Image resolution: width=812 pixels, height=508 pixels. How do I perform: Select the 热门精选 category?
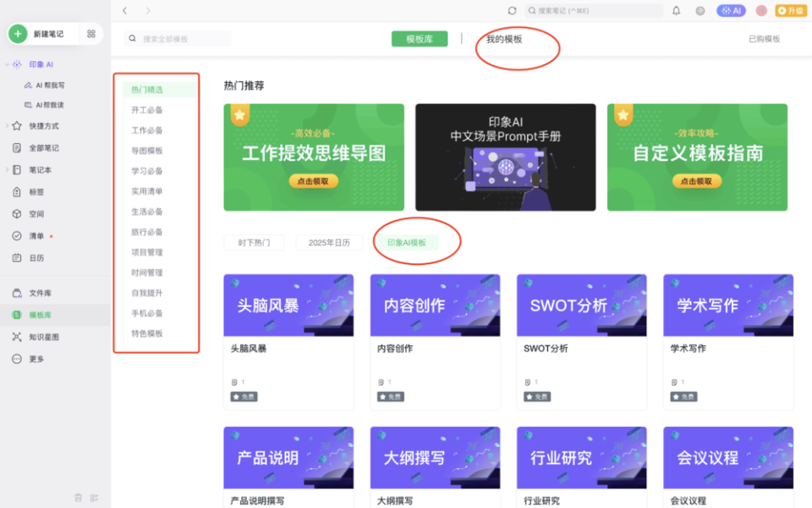pos(160,90)
